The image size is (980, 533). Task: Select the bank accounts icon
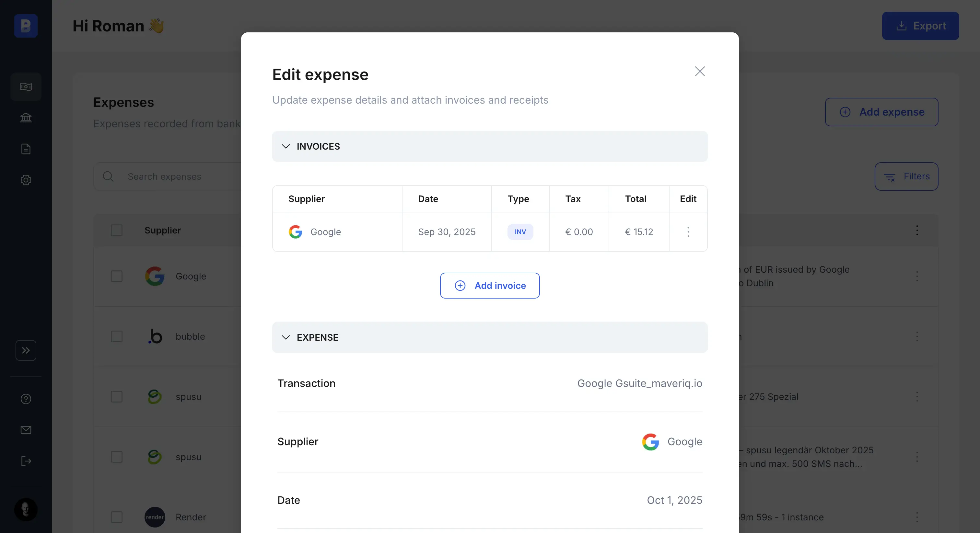tap(26, 118)
